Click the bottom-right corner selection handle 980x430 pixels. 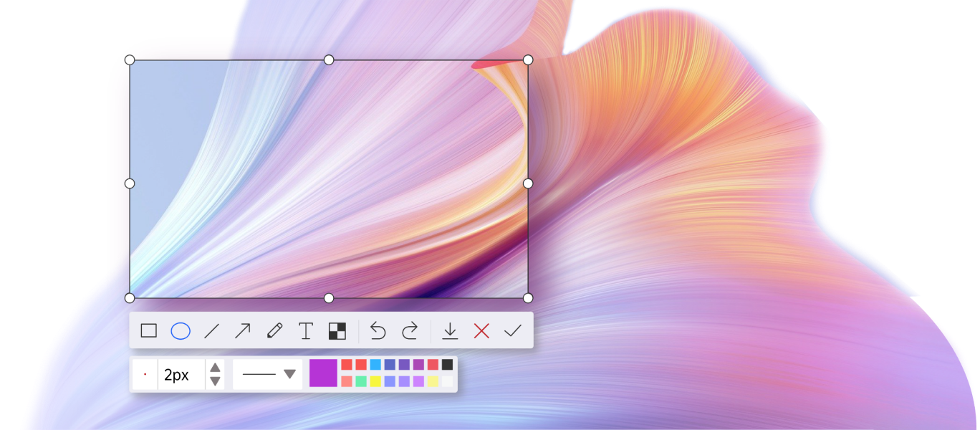pyautogui.click(x=528, y=297)
